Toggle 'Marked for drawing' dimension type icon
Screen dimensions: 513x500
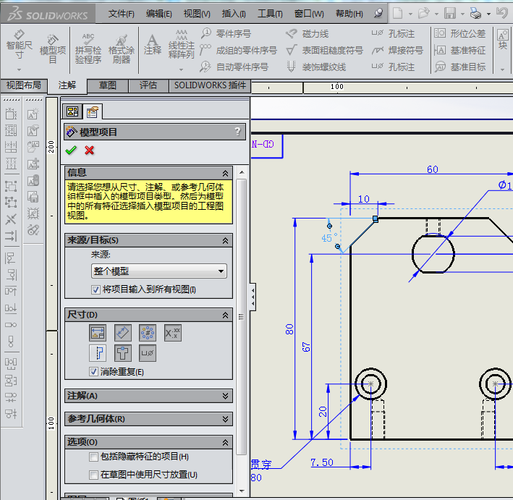pos(98,333)
